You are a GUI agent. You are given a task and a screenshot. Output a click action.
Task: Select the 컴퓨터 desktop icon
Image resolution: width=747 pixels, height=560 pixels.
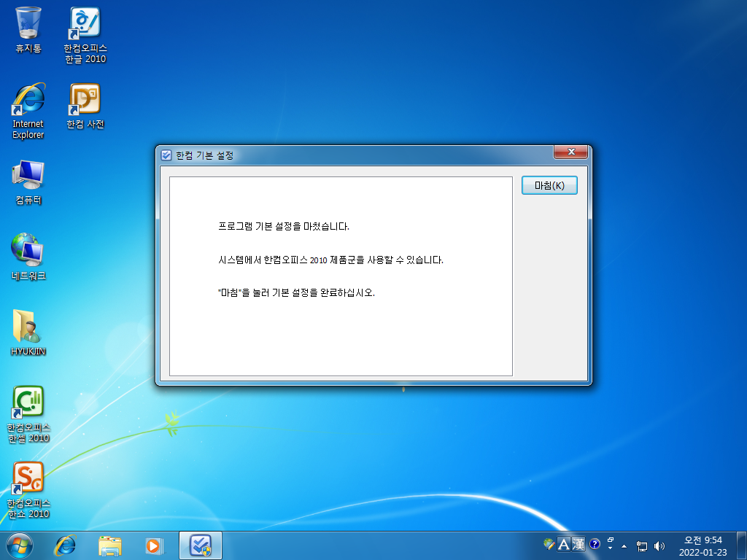28,182
